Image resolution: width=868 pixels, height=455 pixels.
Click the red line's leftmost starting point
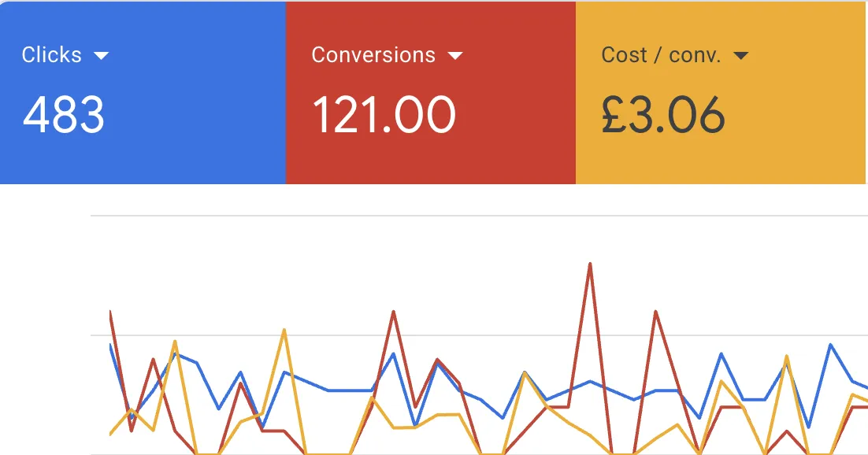pyautogui.click(x=110, y=312)
